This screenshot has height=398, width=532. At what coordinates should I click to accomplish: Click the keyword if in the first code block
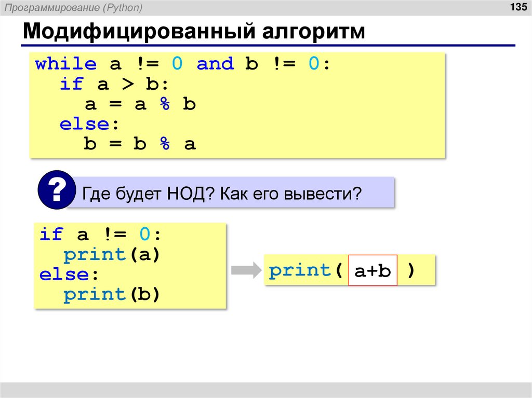[x=71, y=83]
